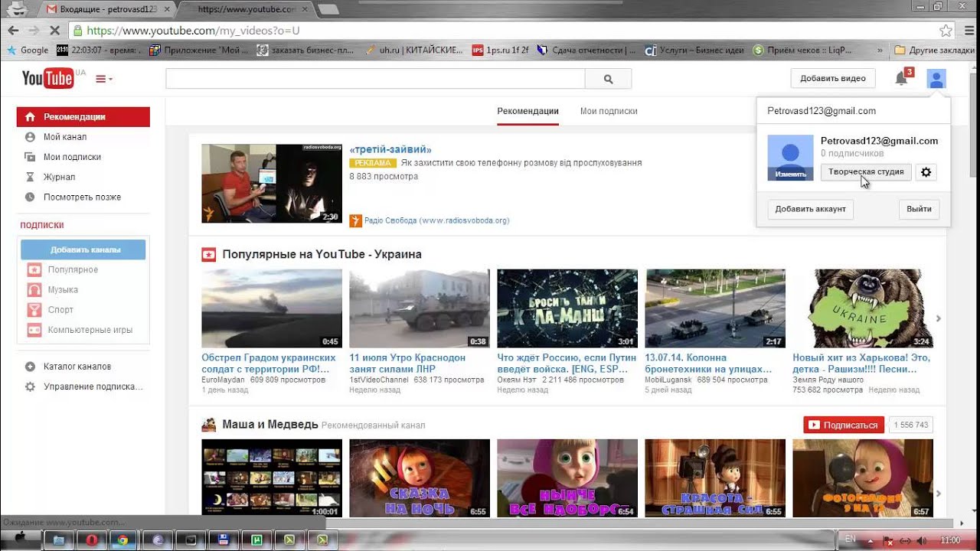
Task: Click the Opera icon in the taskbar
Action: click(x=91, y=540)
